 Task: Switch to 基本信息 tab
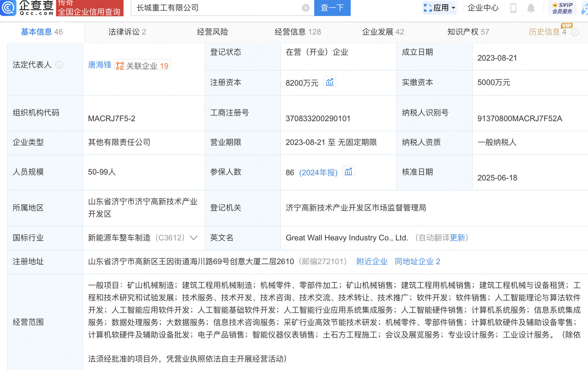pos(42,32)
